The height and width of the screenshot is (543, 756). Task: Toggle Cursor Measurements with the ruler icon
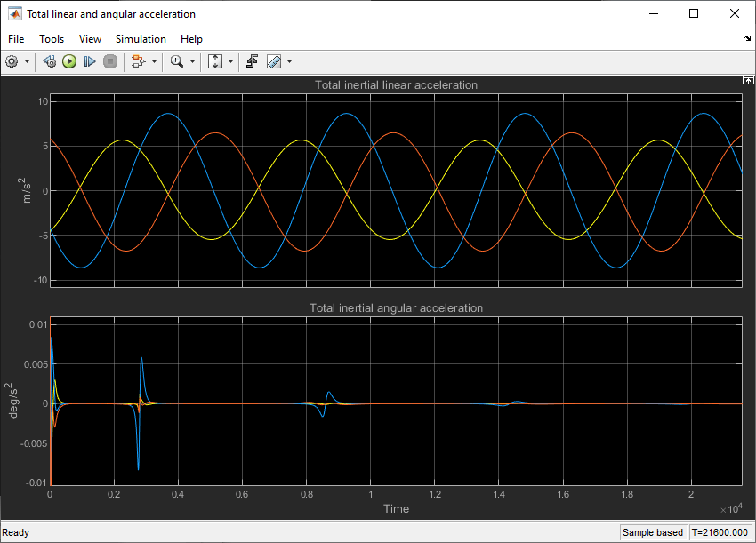[x=272, y=61]
